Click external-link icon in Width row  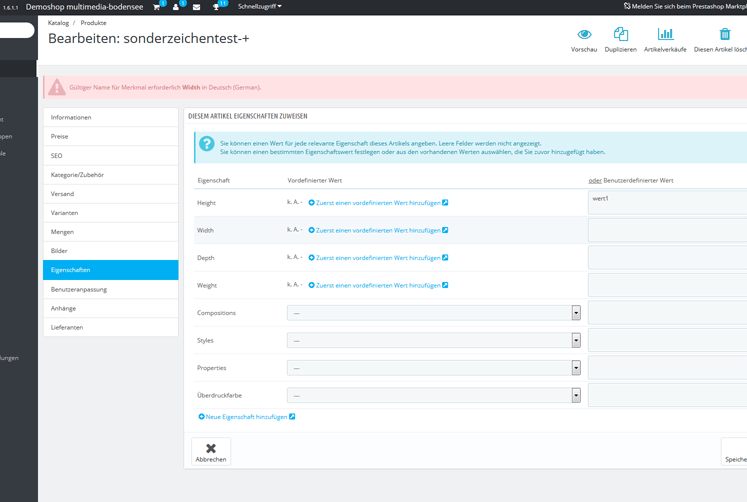[x=445, y=230]
